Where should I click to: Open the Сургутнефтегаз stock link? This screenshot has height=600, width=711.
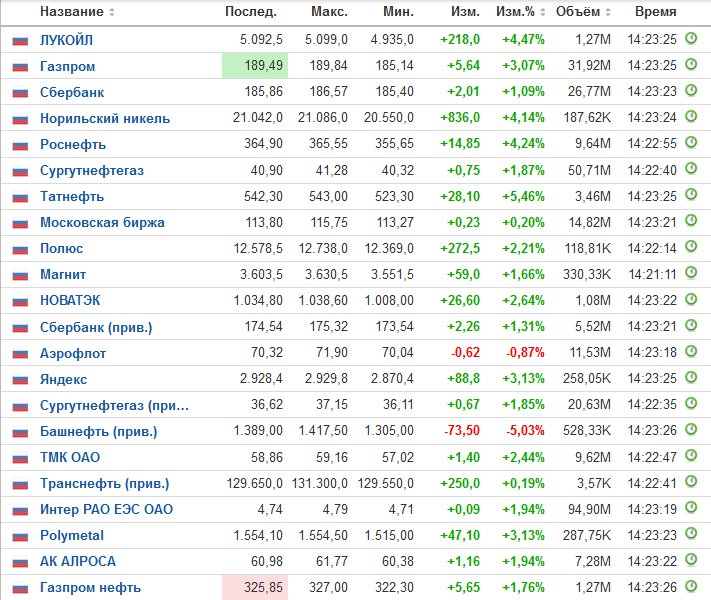92,171
